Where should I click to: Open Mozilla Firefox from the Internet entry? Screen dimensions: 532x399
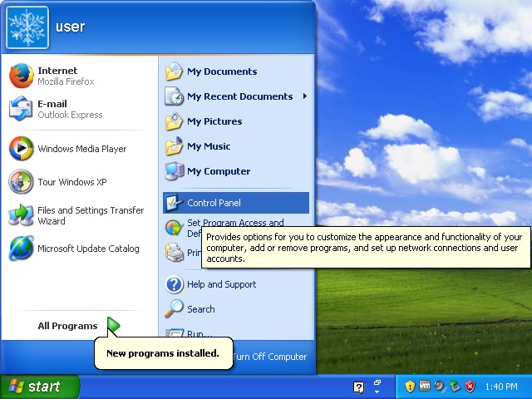point(66,76)
